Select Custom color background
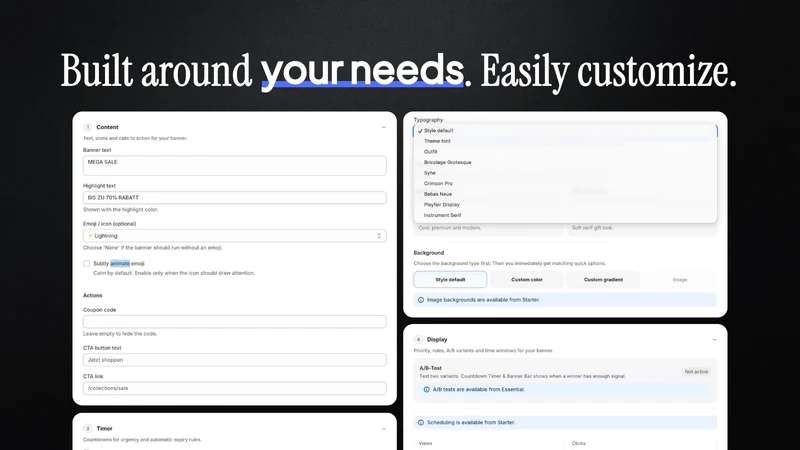 (x=527, y=280)
